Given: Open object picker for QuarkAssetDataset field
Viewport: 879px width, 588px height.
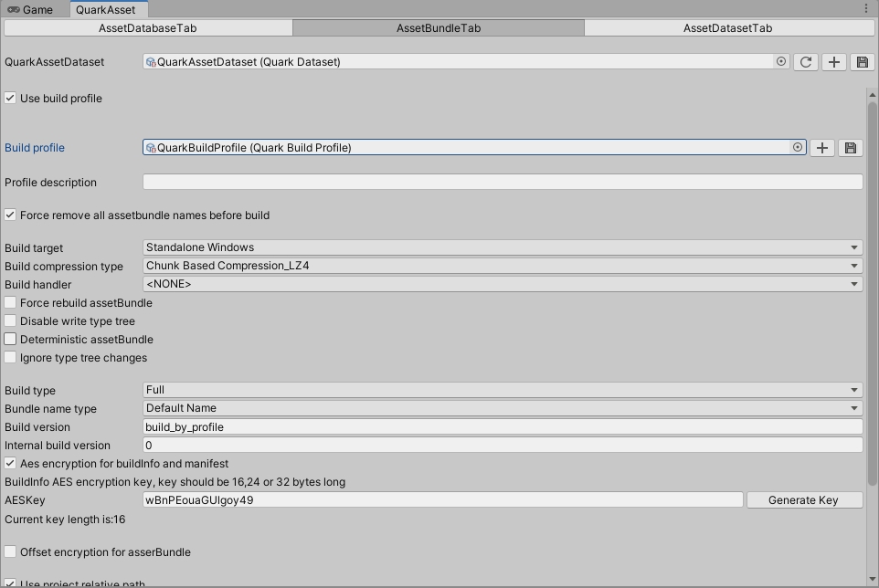Looking at the screenshot, I should 781,61.
